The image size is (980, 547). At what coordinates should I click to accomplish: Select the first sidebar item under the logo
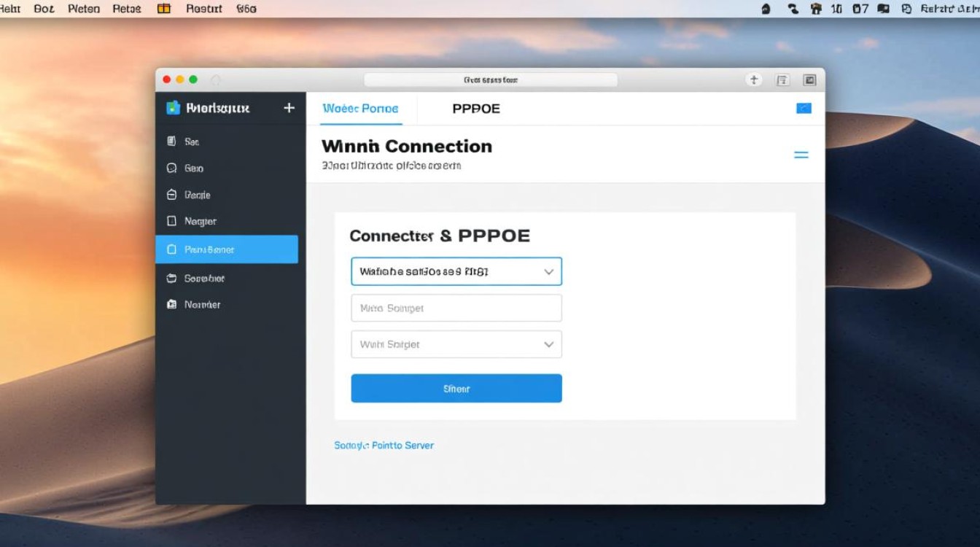pos(192,141)
